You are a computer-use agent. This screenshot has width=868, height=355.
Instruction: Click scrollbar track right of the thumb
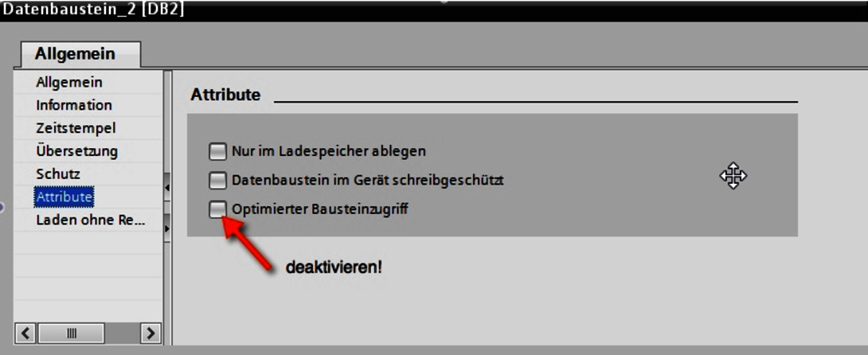(121, 333)
